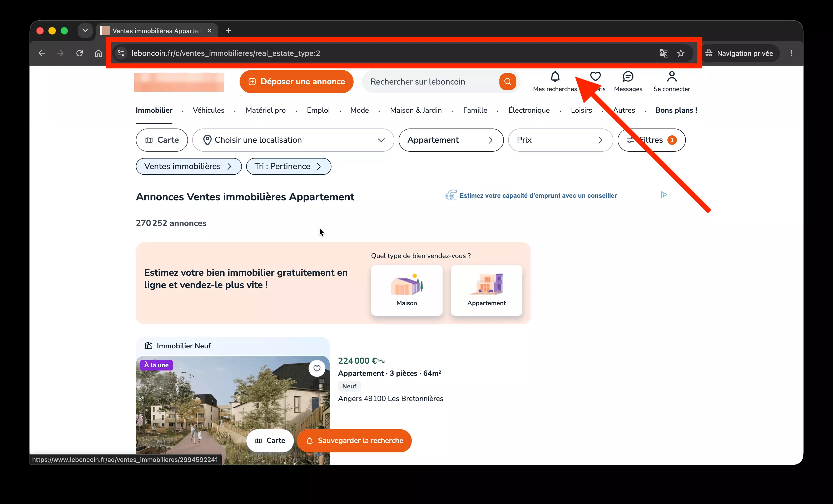
Task: Click the 270 252 annonces count
Action: coord(171,223)
